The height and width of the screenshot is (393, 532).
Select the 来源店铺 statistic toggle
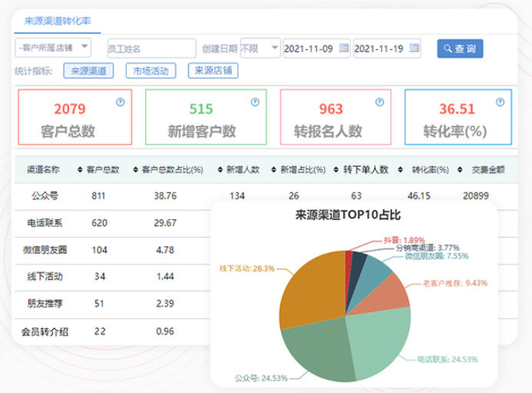coord(213,71)
